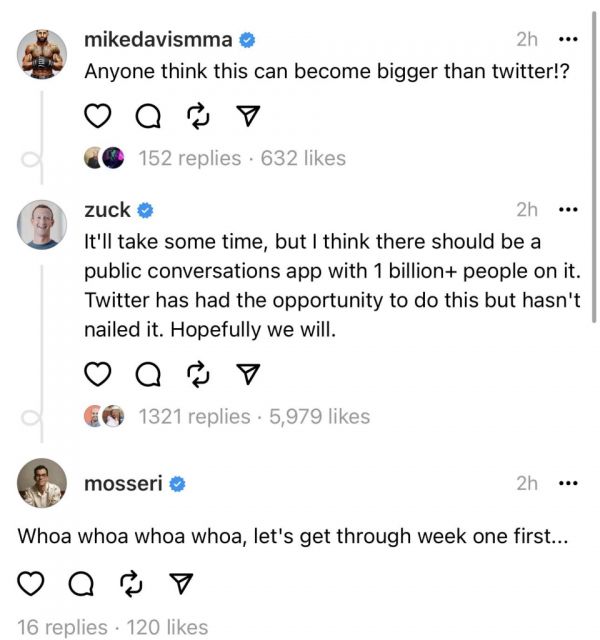Open mosseri's profile picture
Image resolution: width=600 pixels, height=640 pixels.
point(42,483)
